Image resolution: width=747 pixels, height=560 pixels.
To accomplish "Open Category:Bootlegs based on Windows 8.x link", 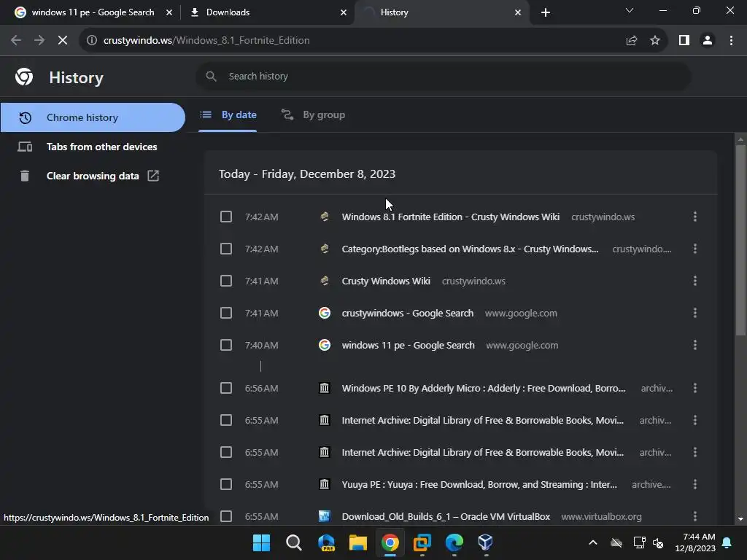I will [x=471, y=249].
